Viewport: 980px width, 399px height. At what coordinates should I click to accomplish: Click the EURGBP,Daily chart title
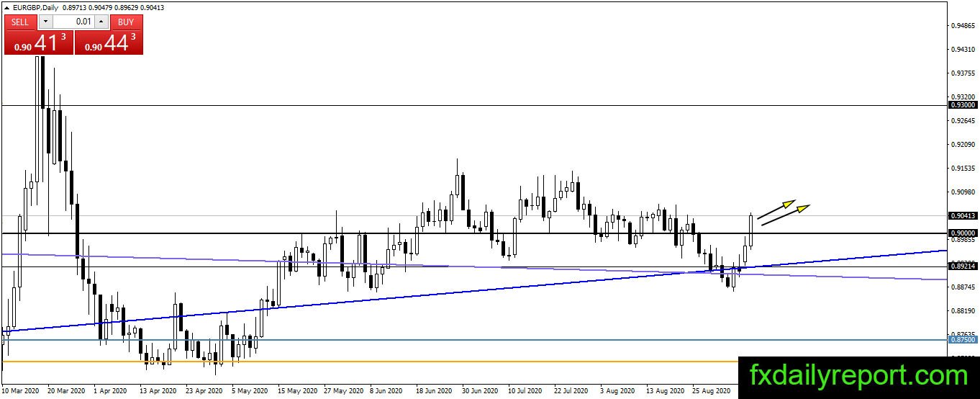click(37, 7)
